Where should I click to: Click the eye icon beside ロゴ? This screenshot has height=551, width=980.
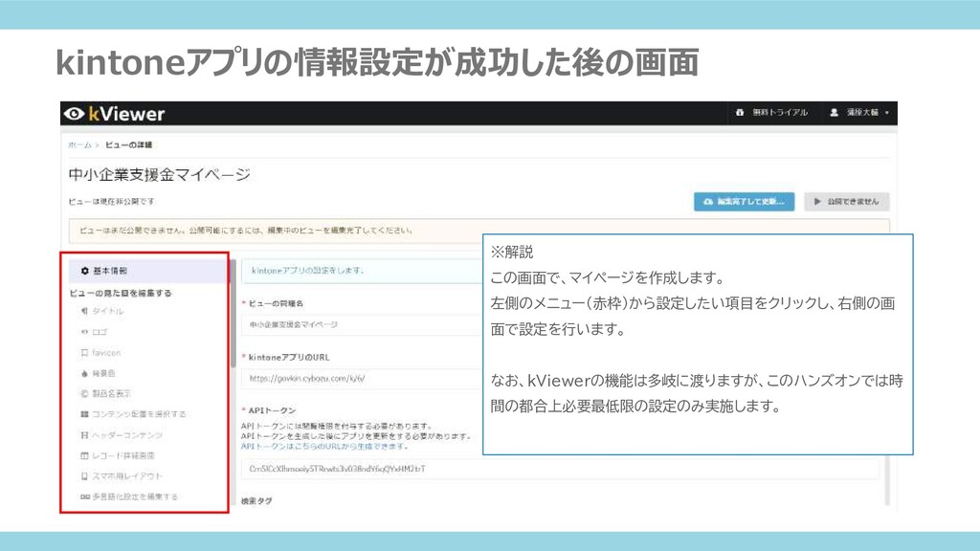(x=84, y=332)
